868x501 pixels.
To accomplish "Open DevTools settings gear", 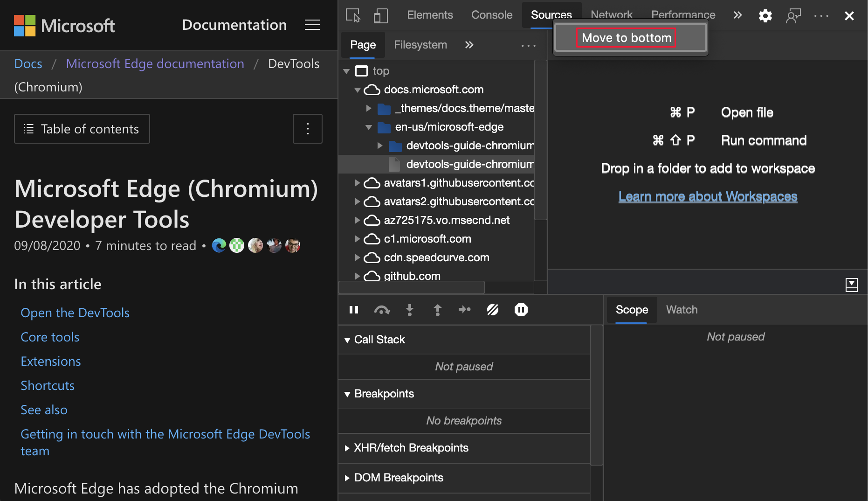I will pyautogui.click(x=765, y=15).
